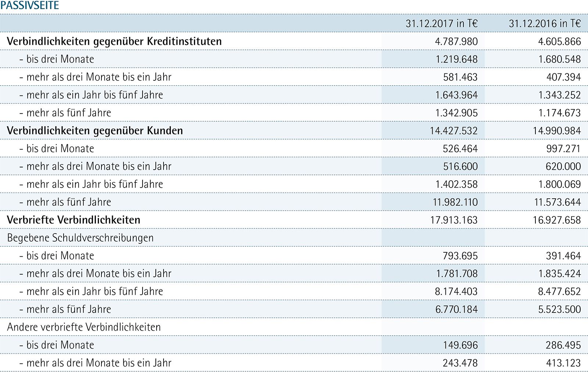The height and width of the screenshot is (372, 588).
Task: Select the value 5.523.500
Action: point(559,309)
